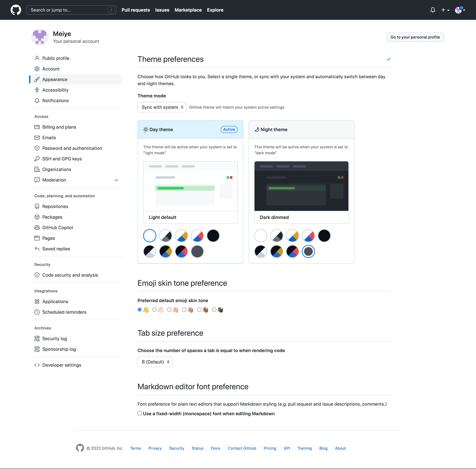
Task: Click the Organizations building icon
Action: tap(37, 170)
